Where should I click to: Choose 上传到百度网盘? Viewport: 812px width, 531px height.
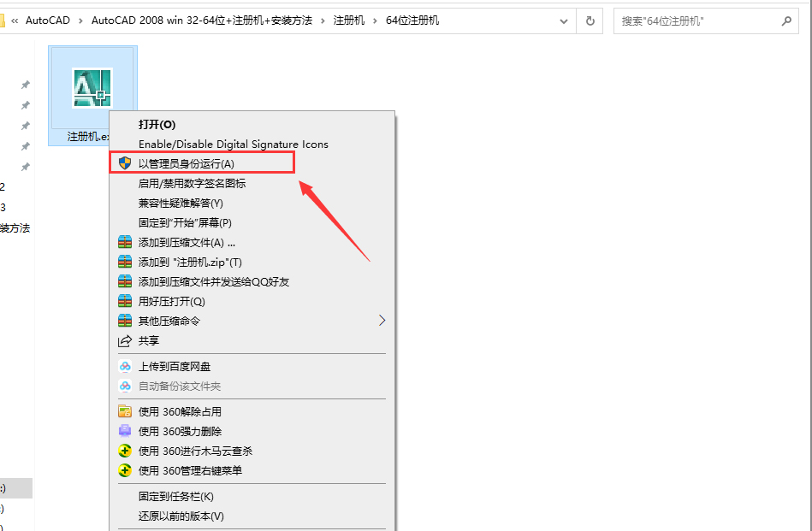175,367
